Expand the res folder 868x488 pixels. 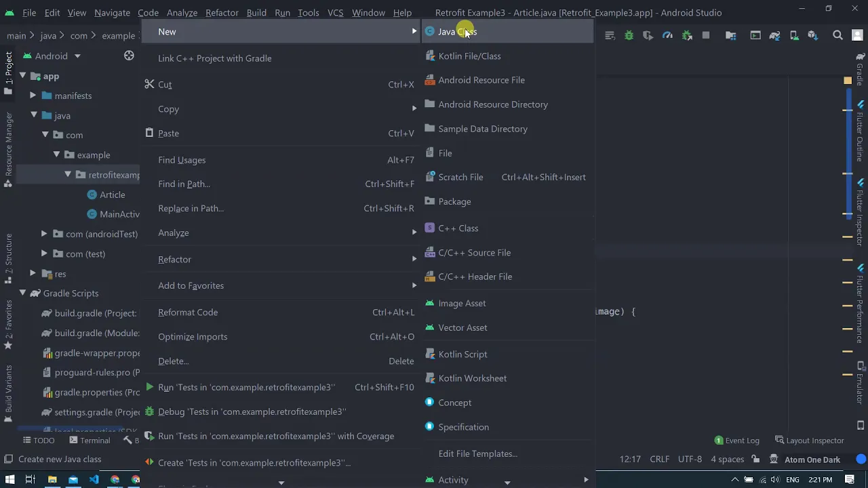33,273
